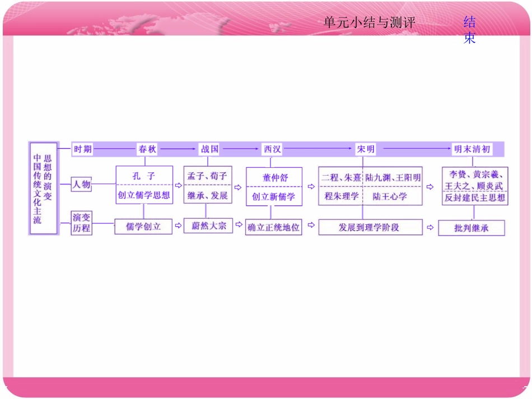Click the arrow before the 批判继承 box
This screenshot has width=532, height=399.
(430, 227)
